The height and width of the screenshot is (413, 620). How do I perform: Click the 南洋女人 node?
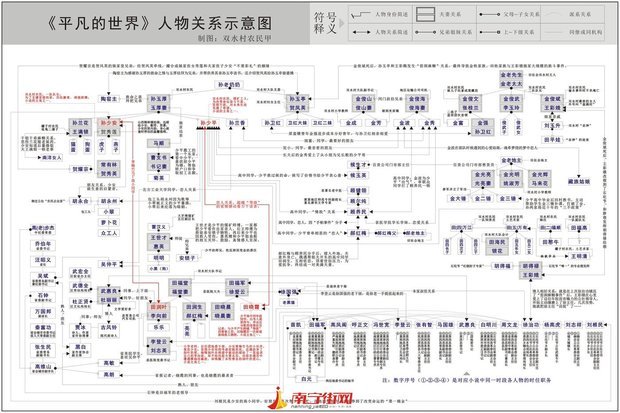tap(51, 157)
